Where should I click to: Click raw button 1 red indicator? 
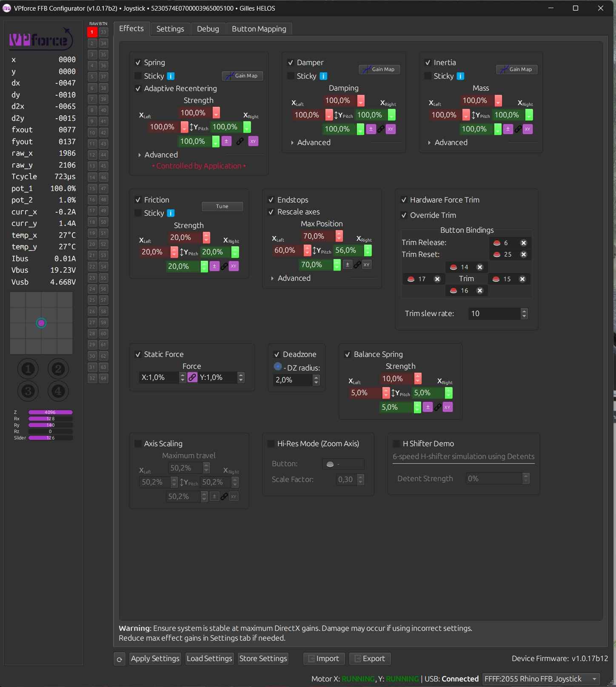click(92, 32)
